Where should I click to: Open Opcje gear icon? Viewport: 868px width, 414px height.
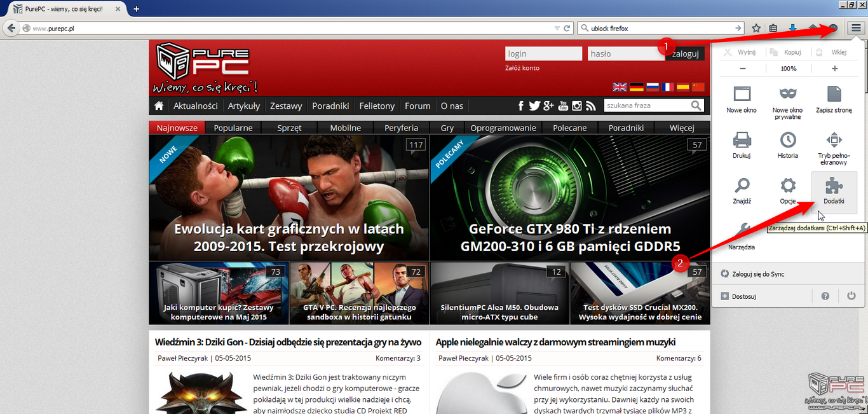(788, 185)
